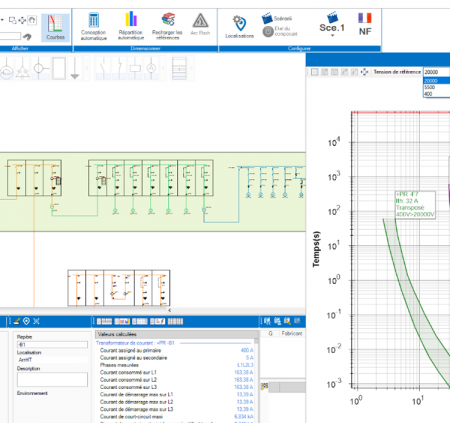
Task: Click the first view icon in values toolbar
Action: tap(104, 321)
